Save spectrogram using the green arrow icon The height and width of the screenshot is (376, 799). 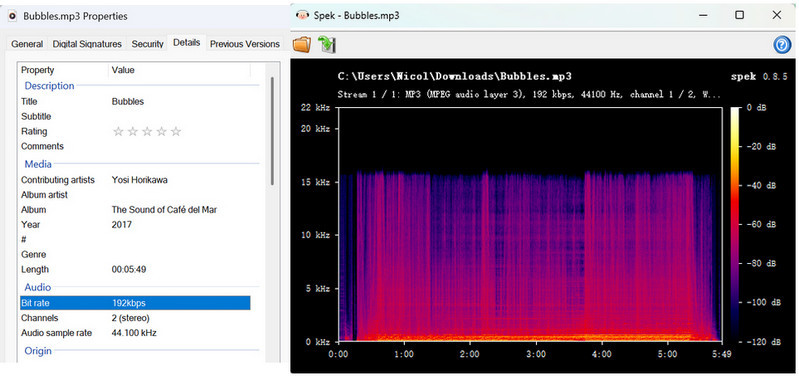(x=326, y=44)
